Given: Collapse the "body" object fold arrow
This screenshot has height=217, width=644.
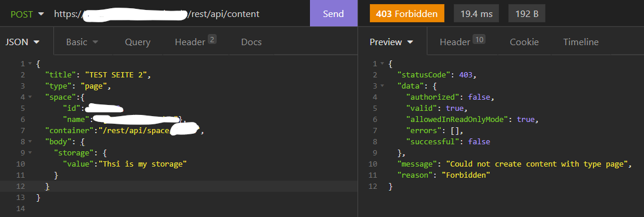Looking at the screenshot, I should coord(30,141).
